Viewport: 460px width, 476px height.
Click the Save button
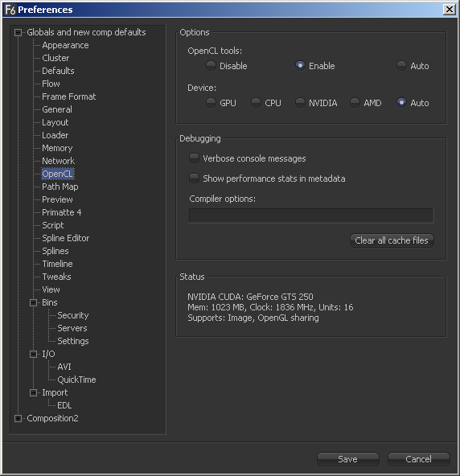coord(348,459)
